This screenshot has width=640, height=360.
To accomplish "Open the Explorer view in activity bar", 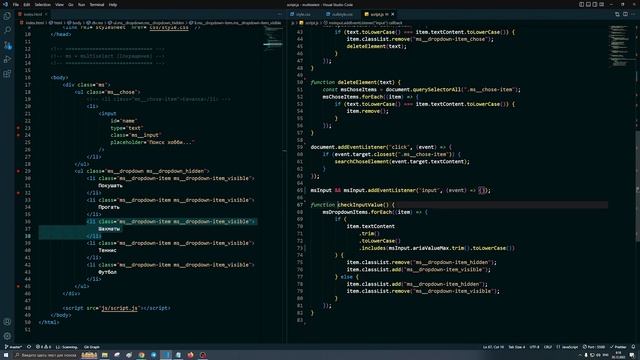I will 7,16.
